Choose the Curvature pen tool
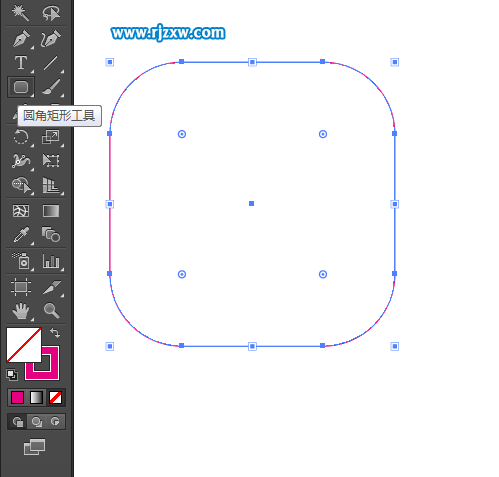Viewport: 499px width, 477px height. click(x=51, y=39)
